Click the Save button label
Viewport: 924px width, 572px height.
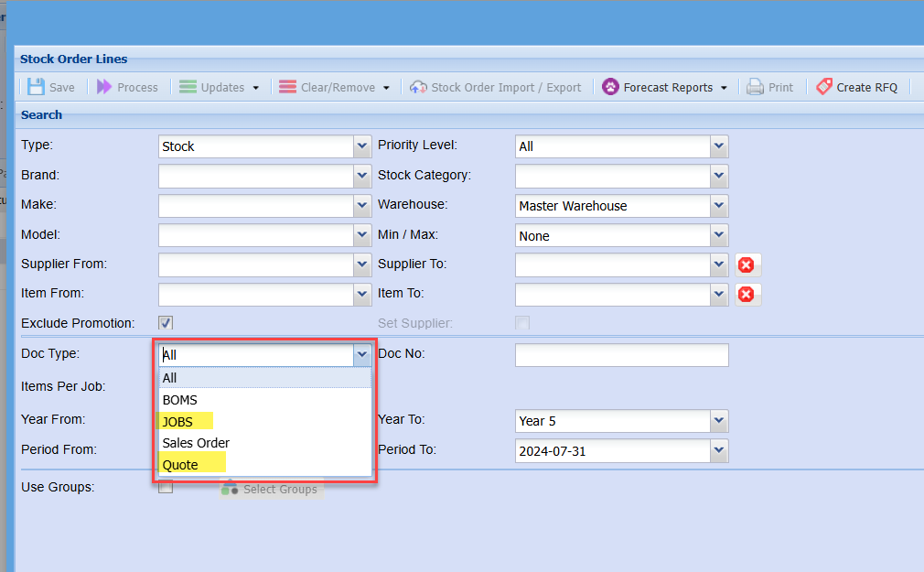[x=62, y=87]
